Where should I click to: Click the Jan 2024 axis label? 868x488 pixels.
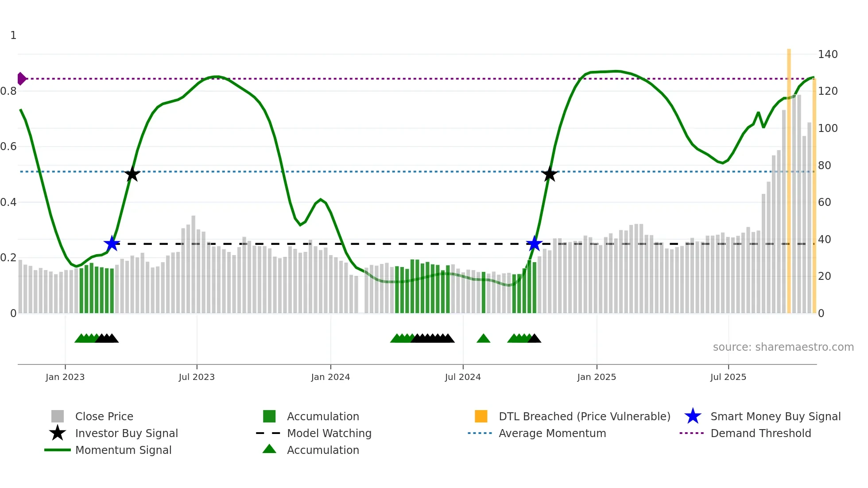(330, 377)
